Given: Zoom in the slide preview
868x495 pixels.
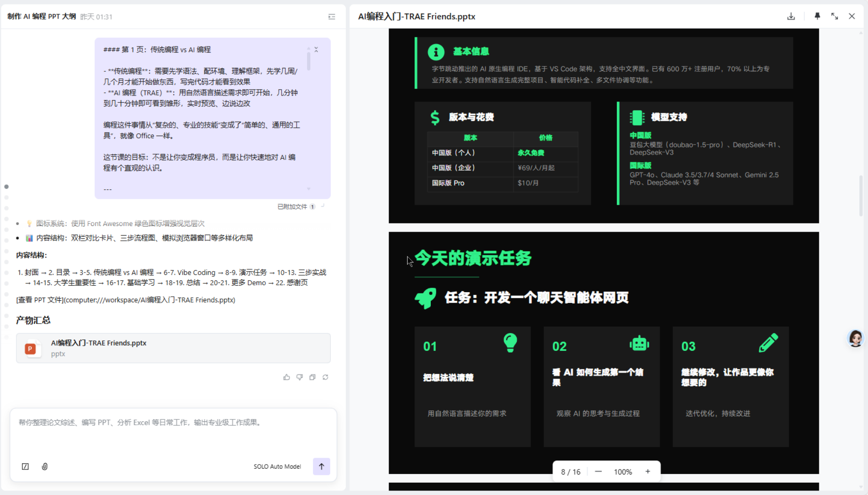Looking at the screenshot, I should [647, 472].
